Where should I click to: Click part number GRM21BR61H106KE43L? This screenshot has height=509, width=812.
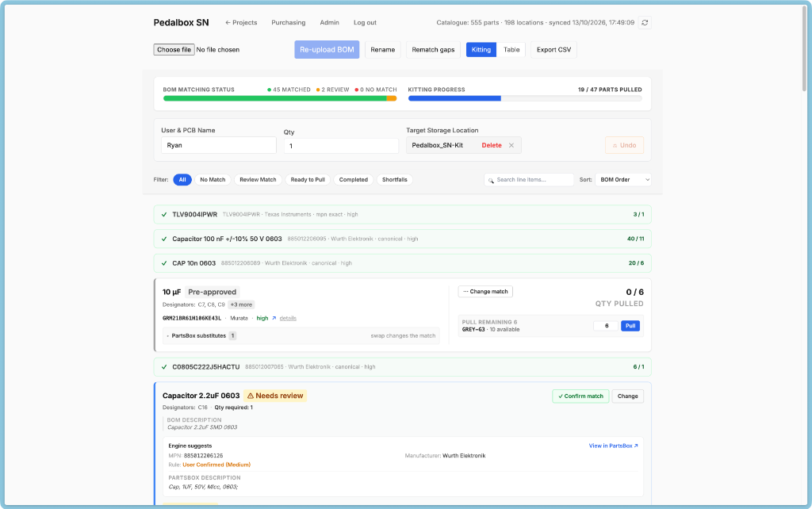192,319
